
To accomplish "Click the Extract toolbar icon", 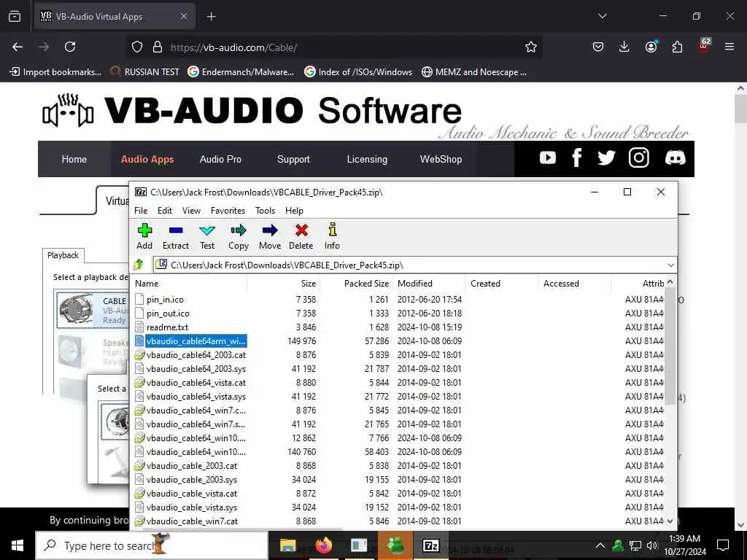I will point(175,237).
